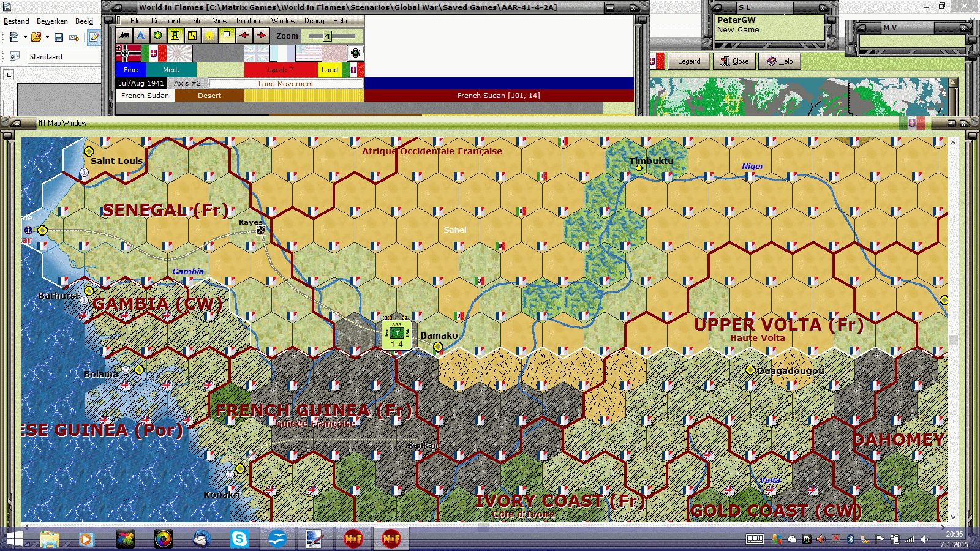Expand the open folder dropdown arrow
Image resolution: width=980 pixels, height=551 pixels.
[x=47, y=37]
